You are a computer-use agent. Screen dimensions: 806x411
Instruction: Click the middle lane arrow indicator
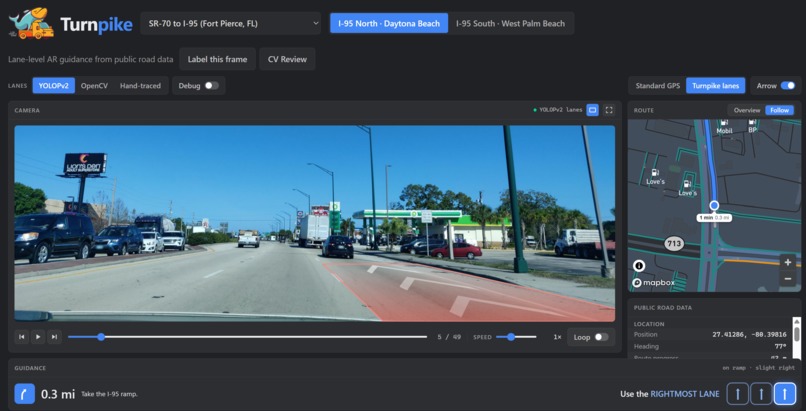(761, 394)
